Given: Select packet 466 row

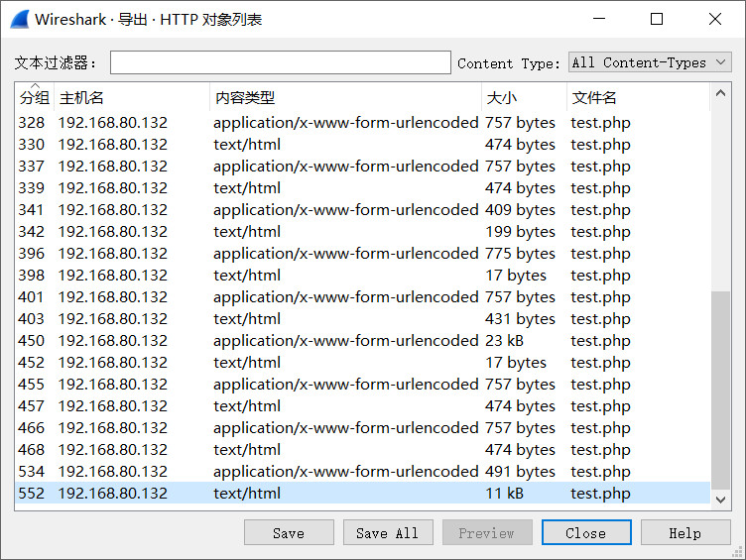Looking at the screenshot, I should point(362,428).
